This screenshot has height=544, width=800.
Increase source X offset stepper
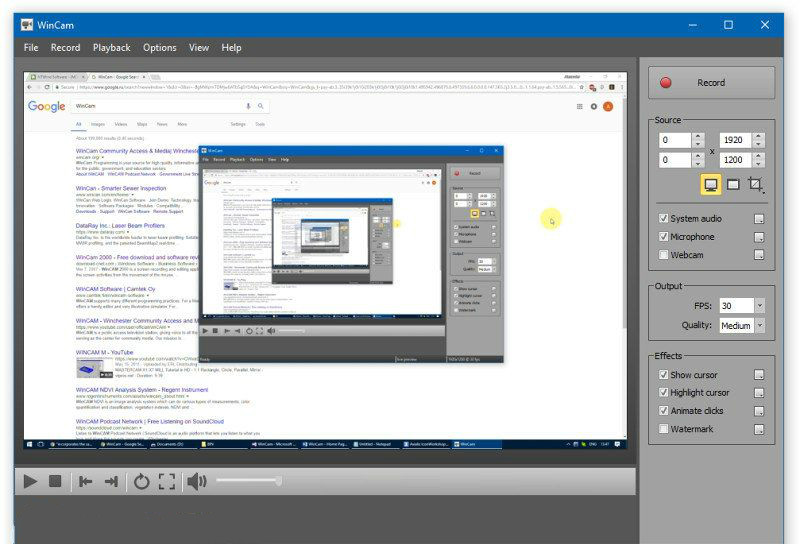[698, 136]
